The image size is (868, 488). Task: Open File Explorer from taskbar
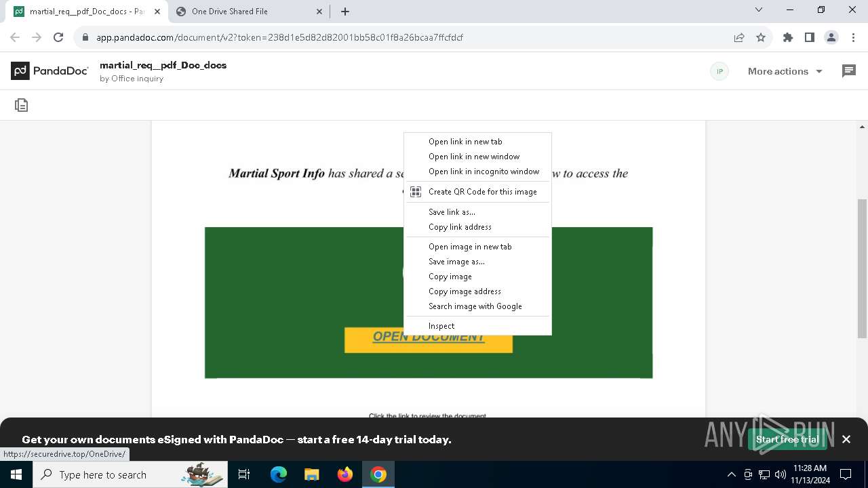pyautogui.click(x=311, y=474)
